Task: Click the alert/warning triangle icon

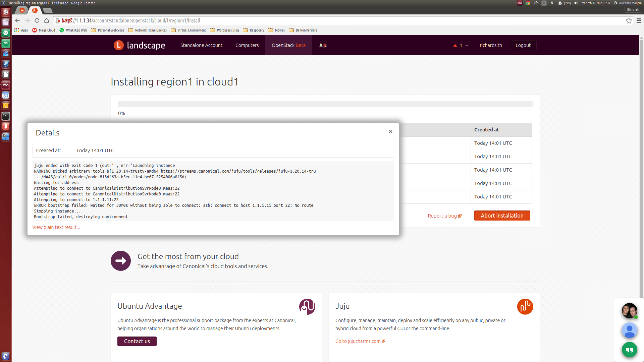Action: coord(455,45)
